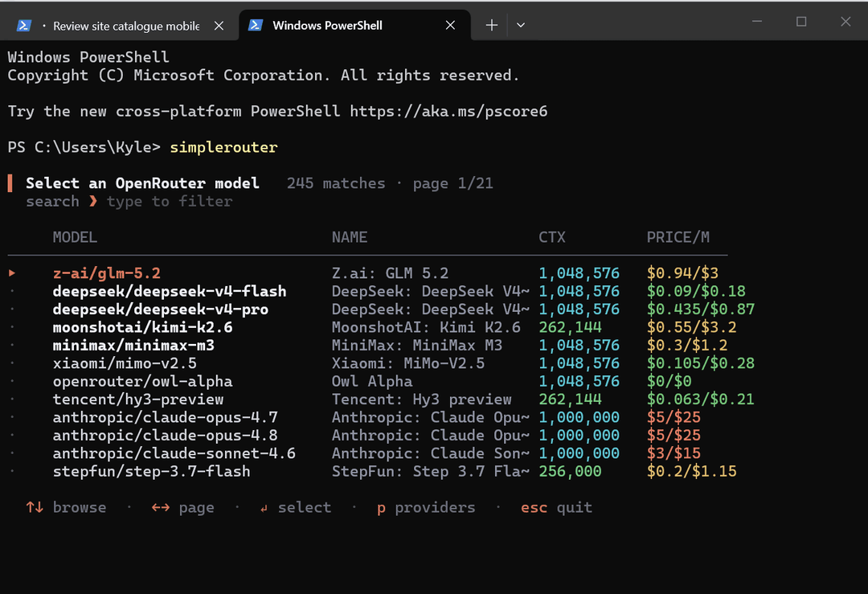Open a new tab with plus button
The height and width of the screenshot is (594, 868).
click(492, 26)
